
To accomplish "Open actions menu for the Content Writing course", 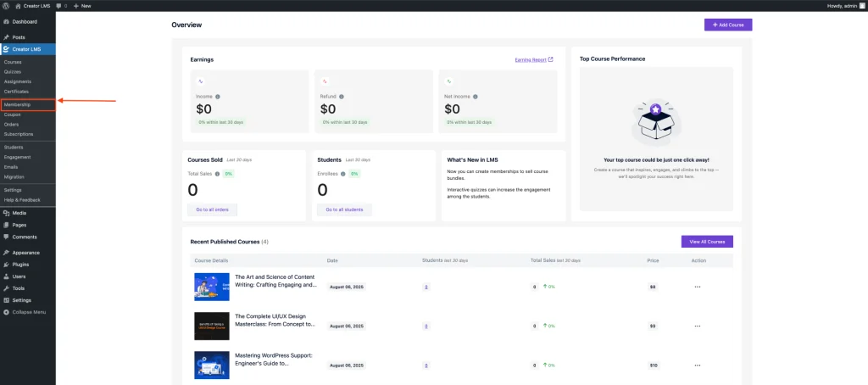I will point(698,287).
